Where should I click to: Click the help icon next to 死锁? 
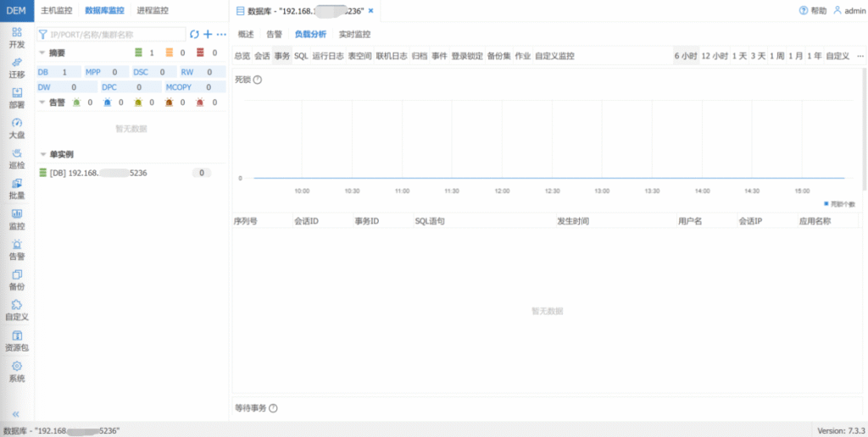tap(258, 80)
